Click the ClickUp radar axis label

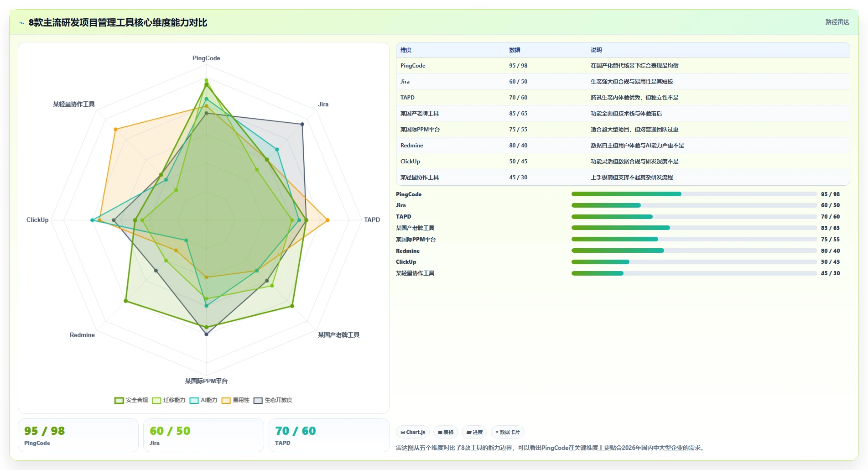tap(37, 220)
